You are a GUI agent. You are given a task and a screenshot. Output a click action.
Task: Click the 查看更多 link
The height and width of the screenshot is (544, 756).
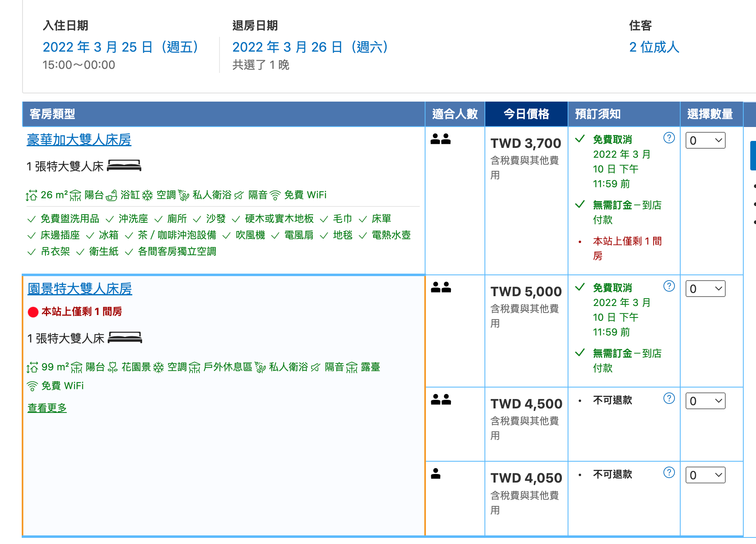[47, 408]
